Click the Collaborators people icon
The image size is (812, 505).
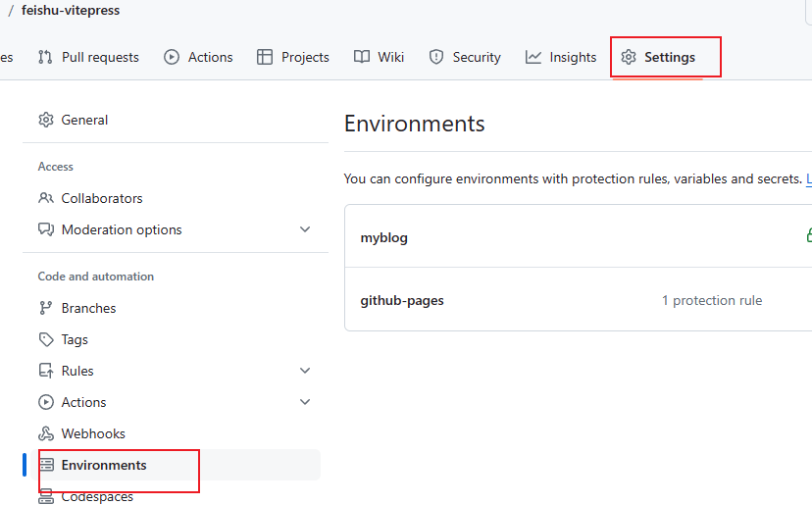click(x=46, y=198)
